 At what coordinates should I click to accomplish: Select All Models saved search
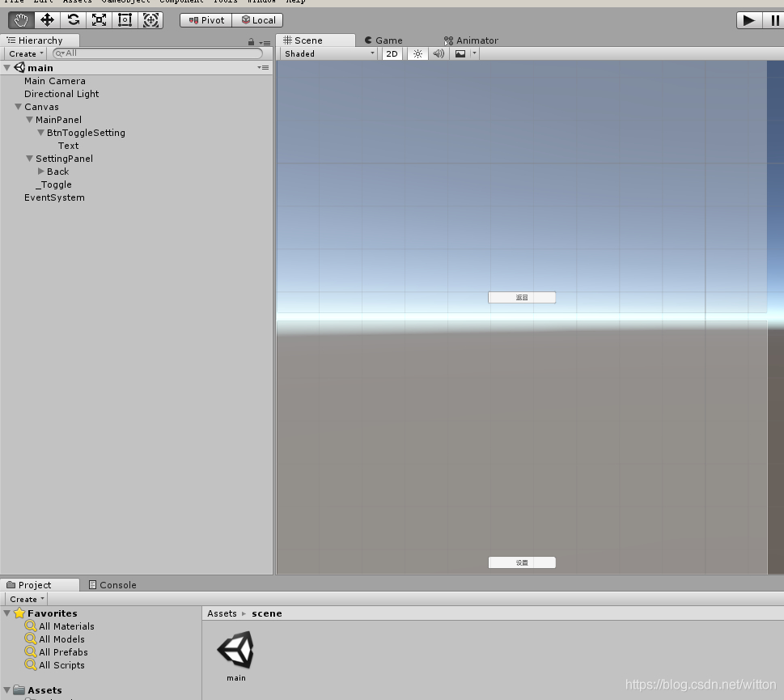pos(62,639)
